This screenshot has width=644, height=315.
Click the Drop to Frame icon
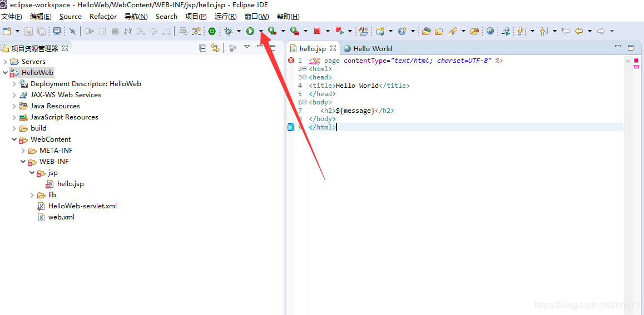pos(183,31)
